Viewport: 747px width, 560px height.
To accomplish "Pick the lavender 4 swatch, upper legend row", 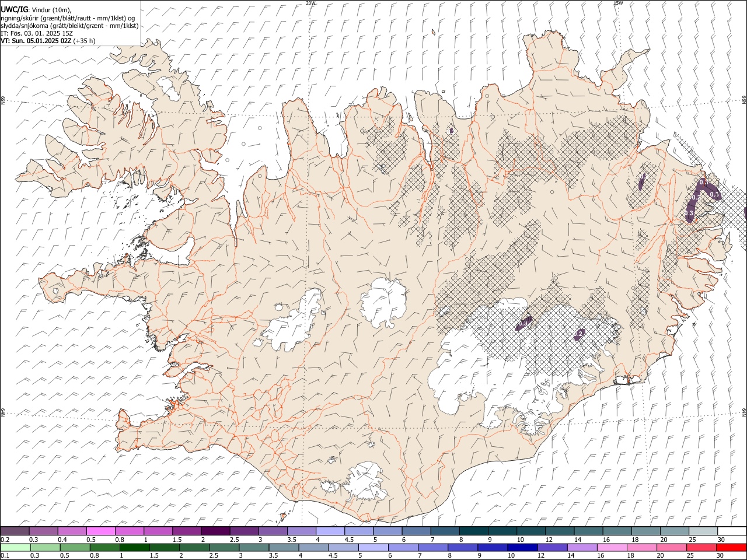I will 330,531.
